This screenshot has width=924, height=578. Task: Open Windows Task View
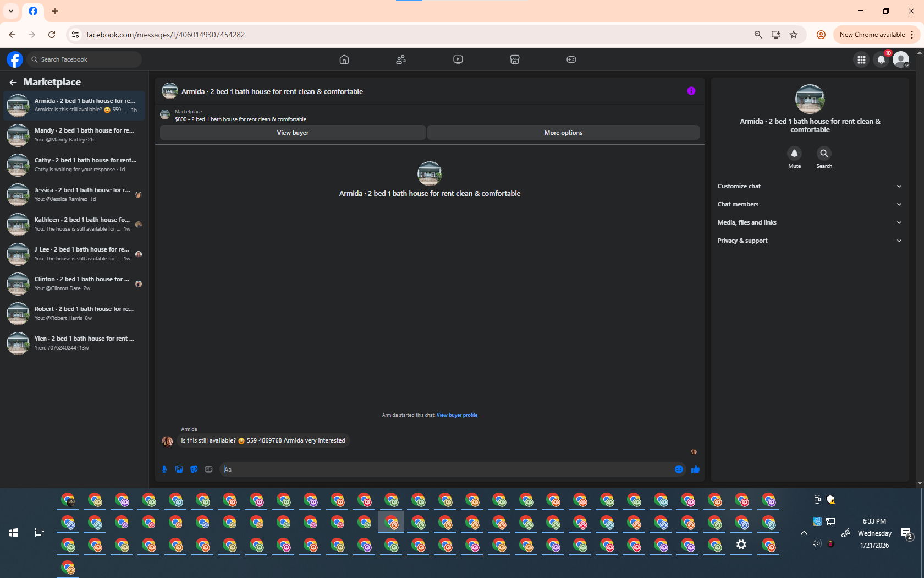pos(39,533)
